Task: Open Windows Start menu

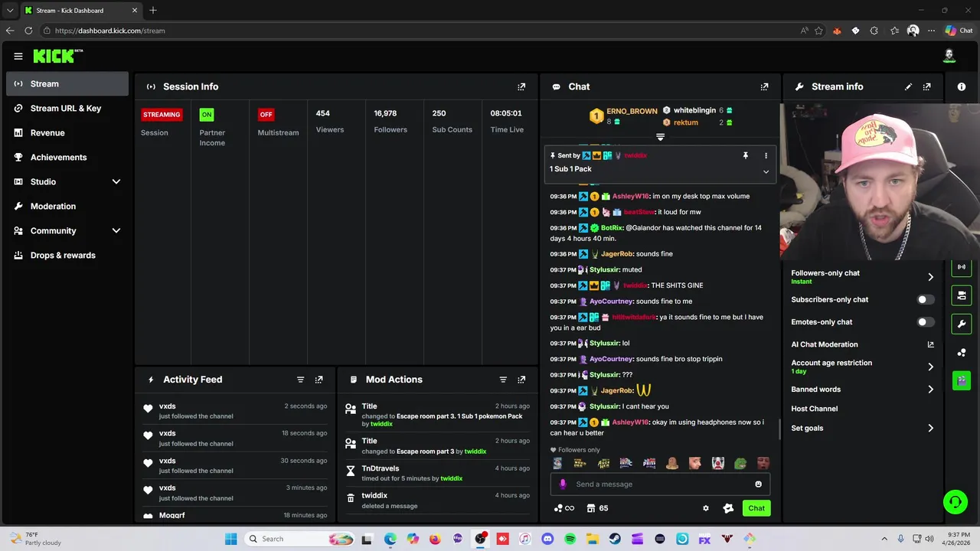Action: tap(231, 539)
